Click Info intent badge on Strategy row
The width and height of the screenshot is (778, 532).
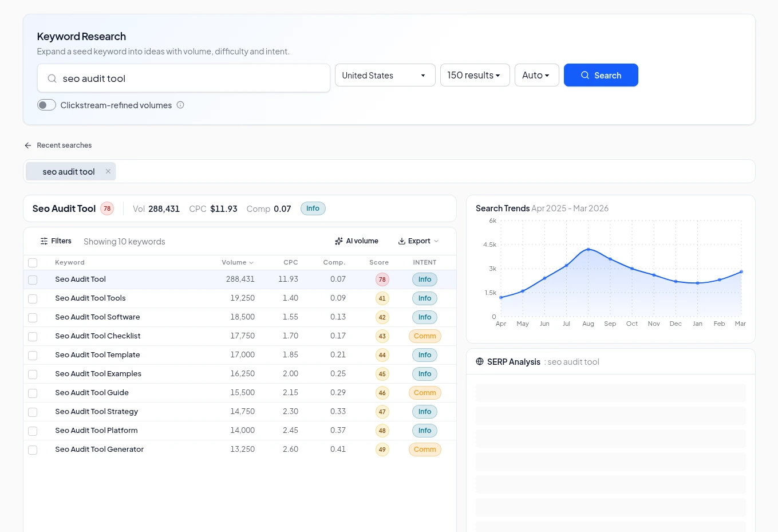pyautogui.click(x=425, y=412)
